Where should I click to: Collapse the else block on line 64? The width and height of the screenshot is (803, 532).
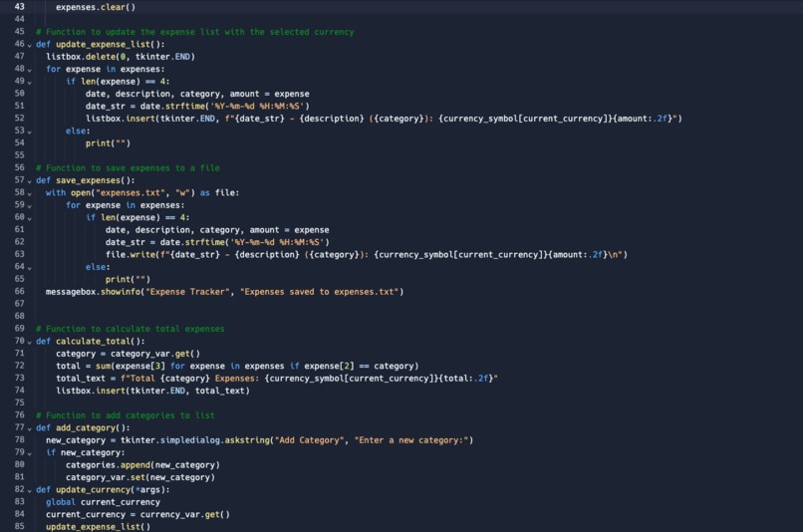[x=29, y=268]
